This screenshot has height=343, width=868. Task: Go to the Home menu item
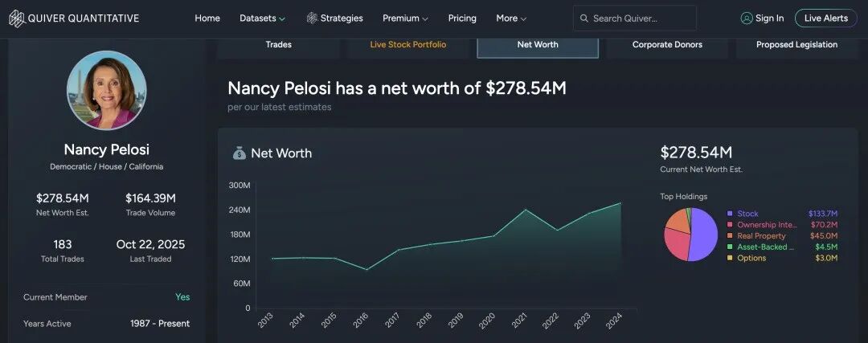[x=207, y=18]
